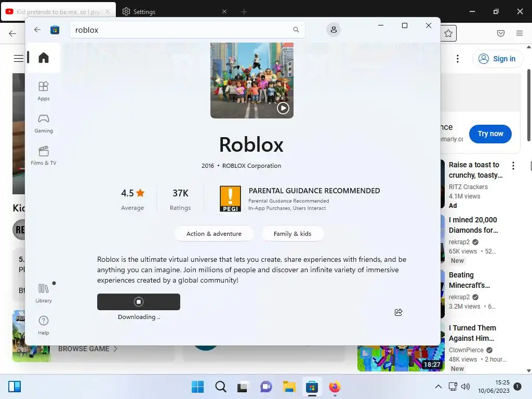Image resolution: width=532 pixels, height=399 pixels.
Task: Open Films & TV in Store sidebar
Action: click(x=44, y=156)
